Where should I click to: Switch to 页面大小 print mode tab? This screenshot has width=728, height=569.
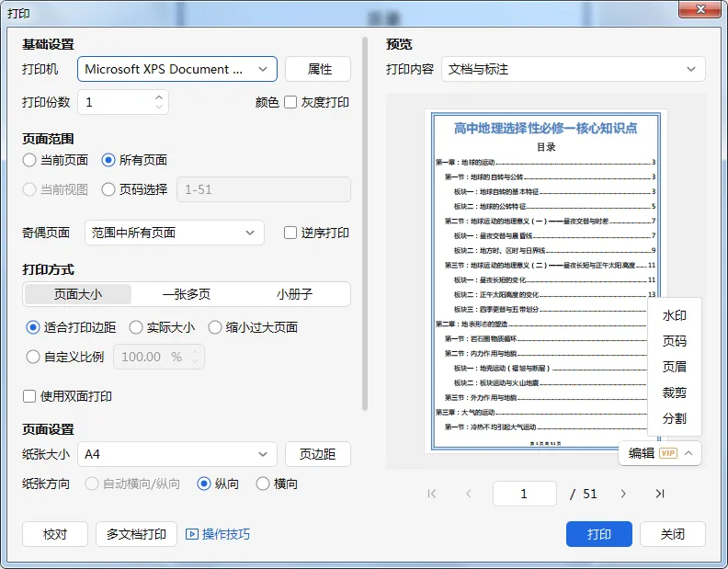[x=78, y=294]
